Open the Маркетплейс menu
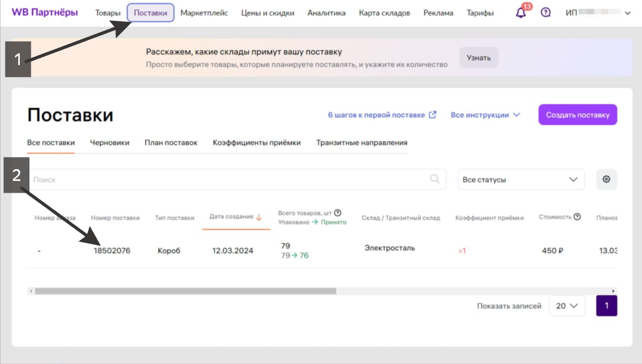Screen dimensions: 642x364 [x=204, y=13]
